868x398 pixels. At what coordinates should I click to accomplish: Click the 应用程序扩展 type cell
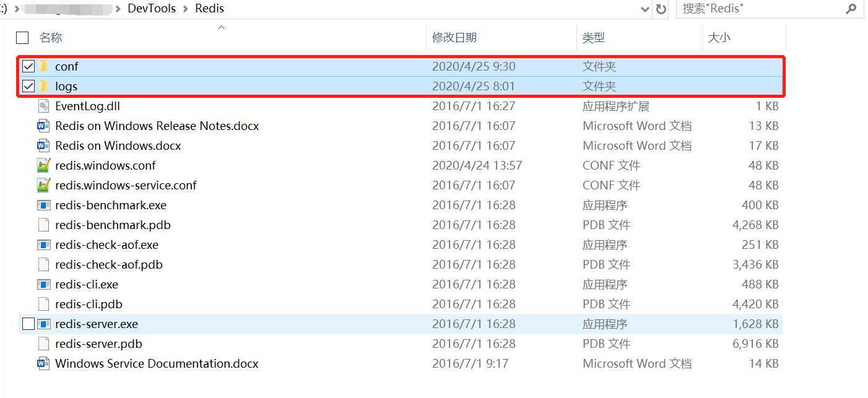[x=616, y=106]
